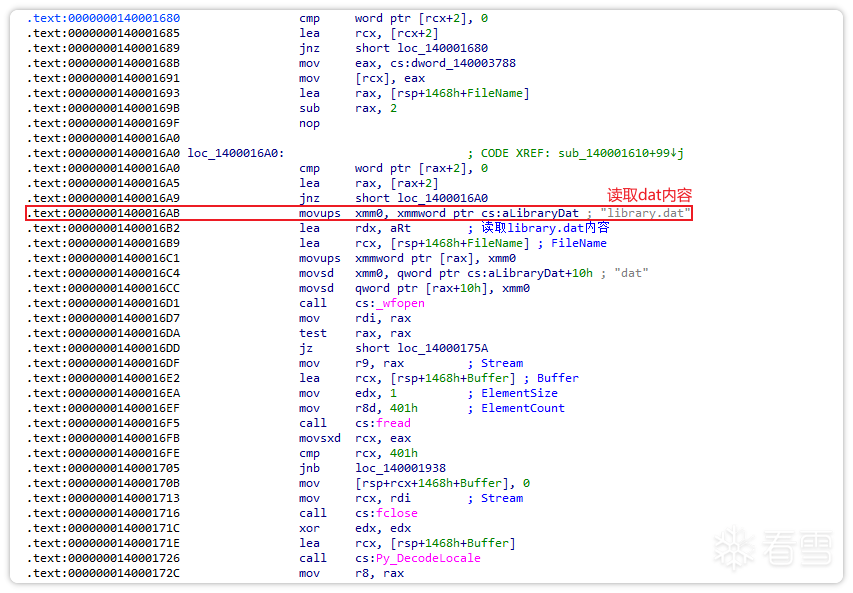Click the 401h value in mov r8d line
This screenshot has width=853, height=593.
[404, 409]
